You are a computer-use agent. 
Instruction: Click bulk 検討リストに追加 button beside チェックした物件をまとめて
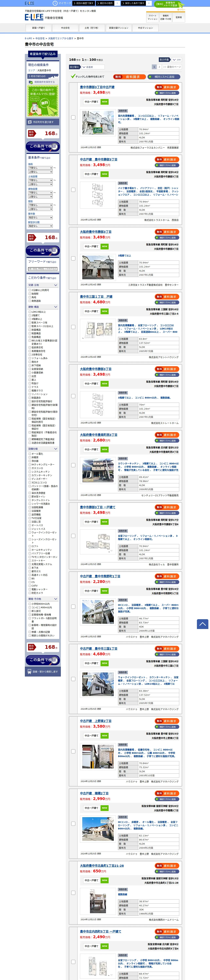pyautogui.click(x=164, y=76)
